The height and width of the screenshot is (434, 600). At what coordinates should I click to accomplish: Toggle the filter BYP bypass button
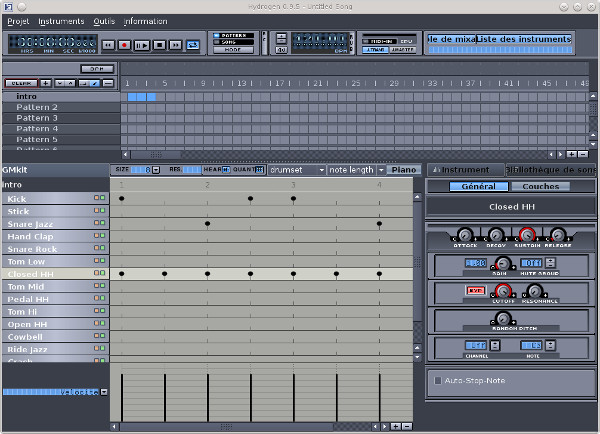tap(474, 291)
